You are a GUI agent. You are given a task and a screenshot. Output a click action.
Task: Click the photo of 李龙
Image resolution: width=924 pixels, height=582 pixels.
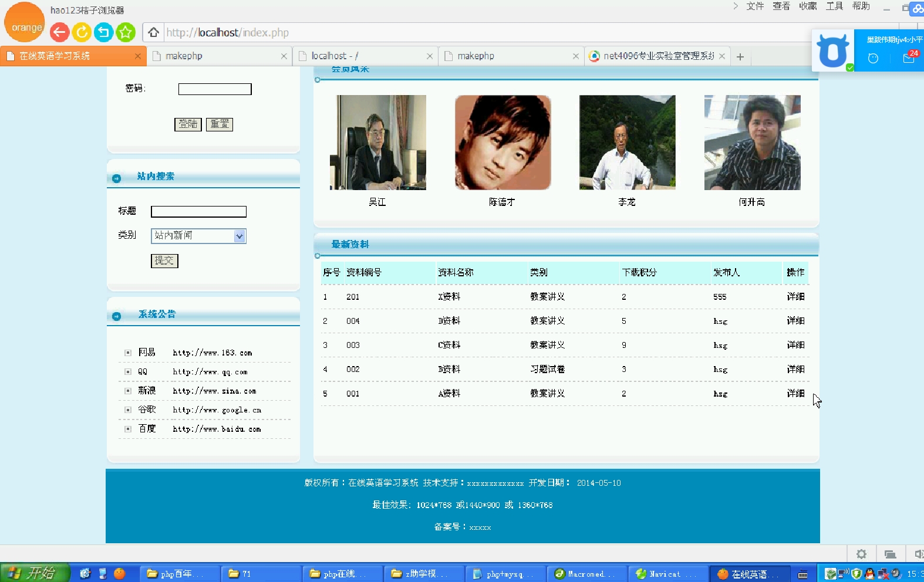click(628, 143)
